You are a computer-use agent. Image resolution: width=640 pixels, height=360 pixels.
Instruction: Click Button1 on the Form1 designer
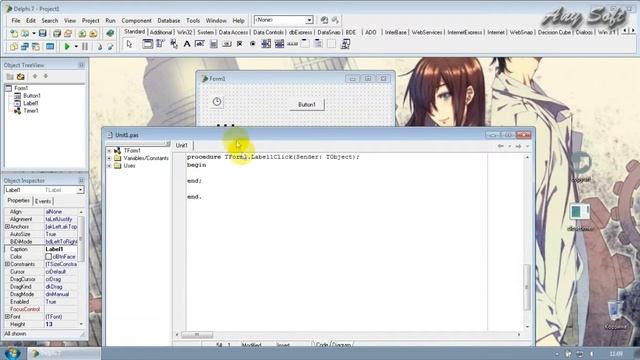(x=307, y=105)
